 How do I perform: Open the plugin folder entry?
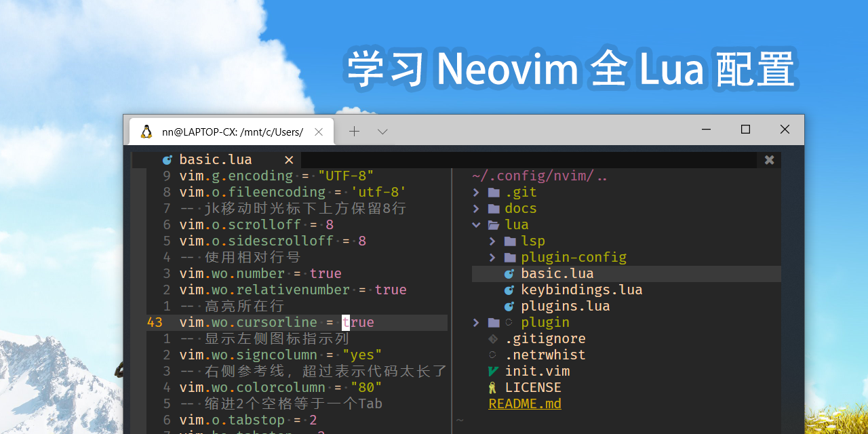coord(545,323)
